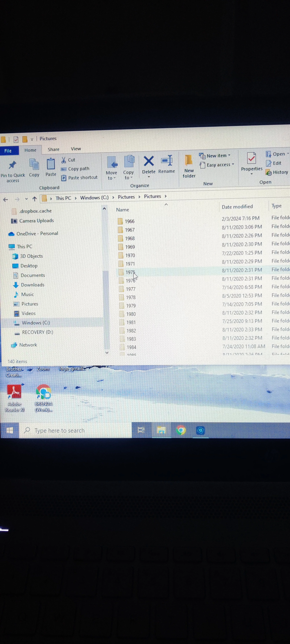Switch to the View ribbon tab
This screenshot has width=290, height=644.
[x=76, y=149]
